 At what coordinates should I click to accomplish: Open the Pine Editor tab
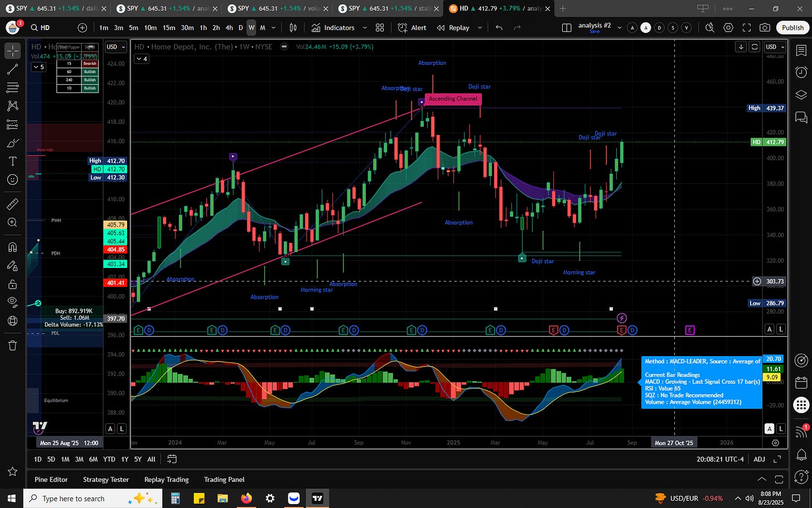click(x=51, y=480)
